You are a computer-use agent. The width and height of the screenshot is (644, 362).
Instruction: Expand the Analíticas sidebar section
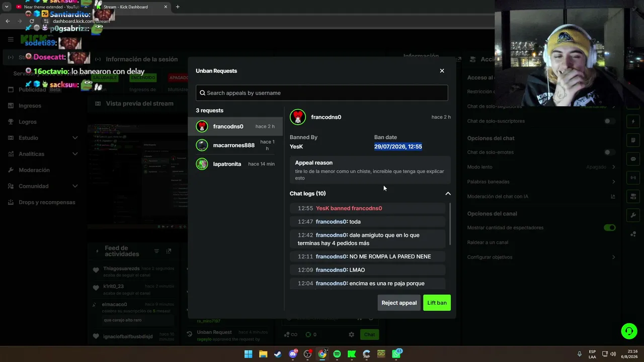click(75, 154)
